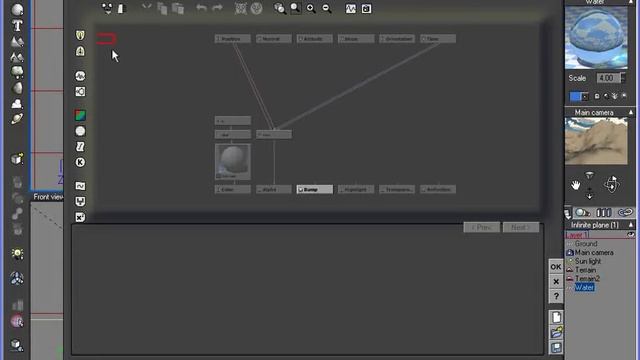
Task: Switch to the materials tab in world browser
Action: pyautogui.click(x=582, y=213)
